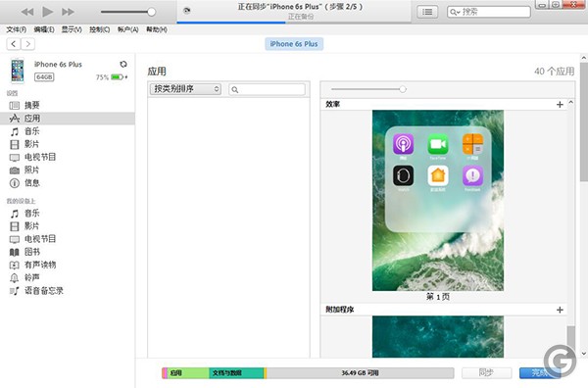Viewport: 588px width, 388px height.
Task: Open the 控制(C) menu
Action: pyautogui.click(x=99, y=29)
